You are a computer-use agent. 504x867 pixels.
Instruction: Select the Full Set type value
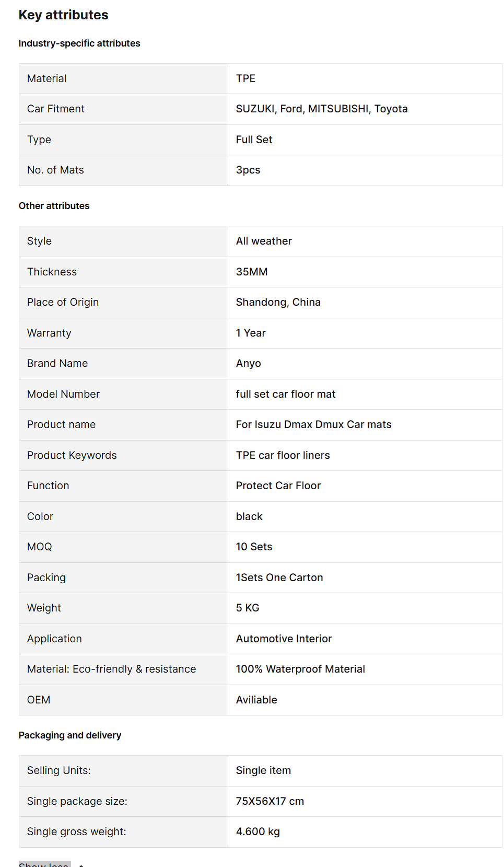[254, 140]
